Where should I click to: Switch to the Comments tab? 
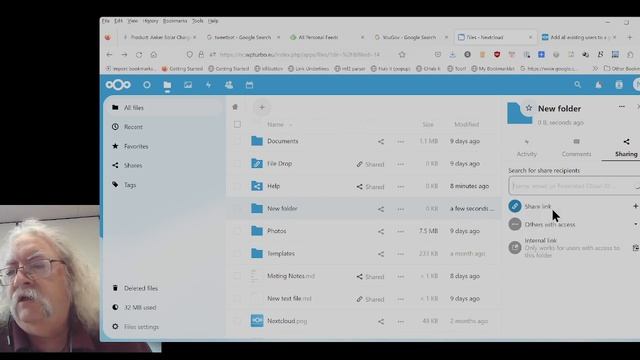[x=576, y=148]
